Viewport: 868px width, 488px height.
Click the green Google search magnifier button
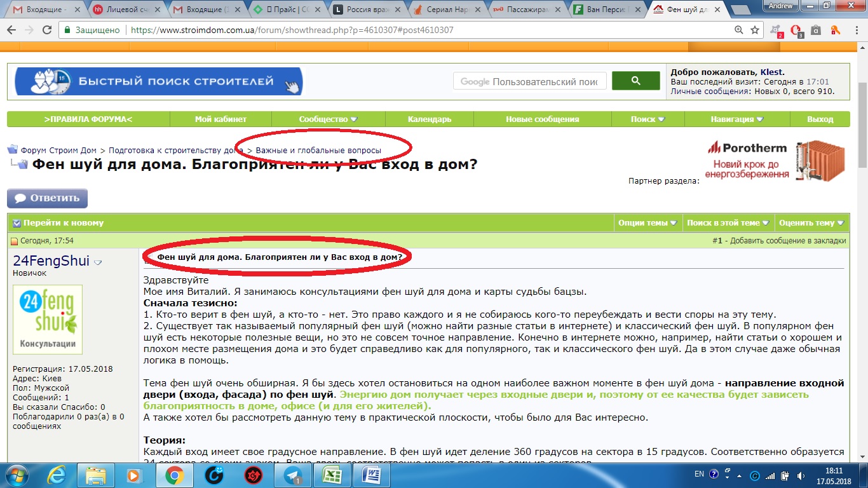pyautogui.click(x=635, y=81)
